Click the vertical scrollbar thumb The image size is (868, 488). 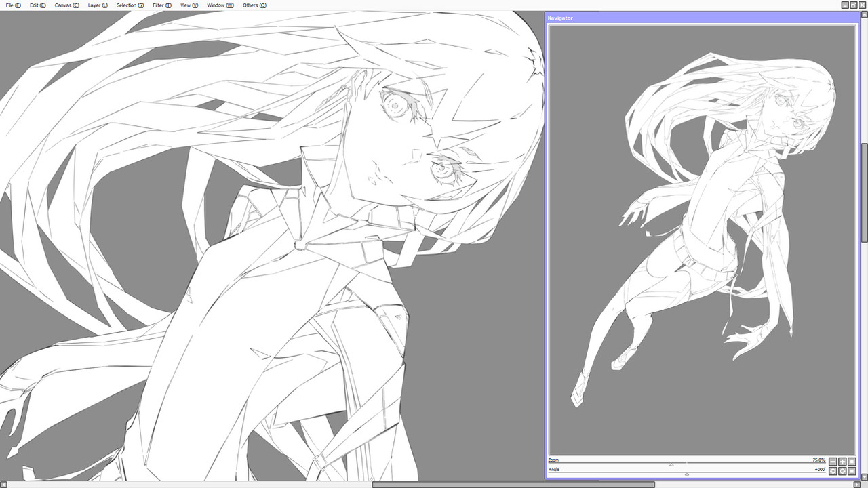pos(865,192)
